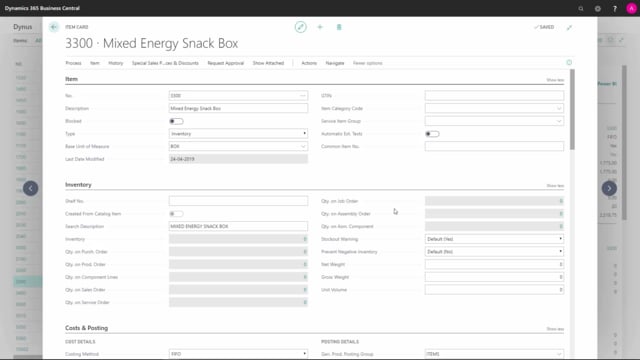This screenshot has width=640, height=360.
Task: Click Show less in Item section
Action: click(x=555, y=80)
